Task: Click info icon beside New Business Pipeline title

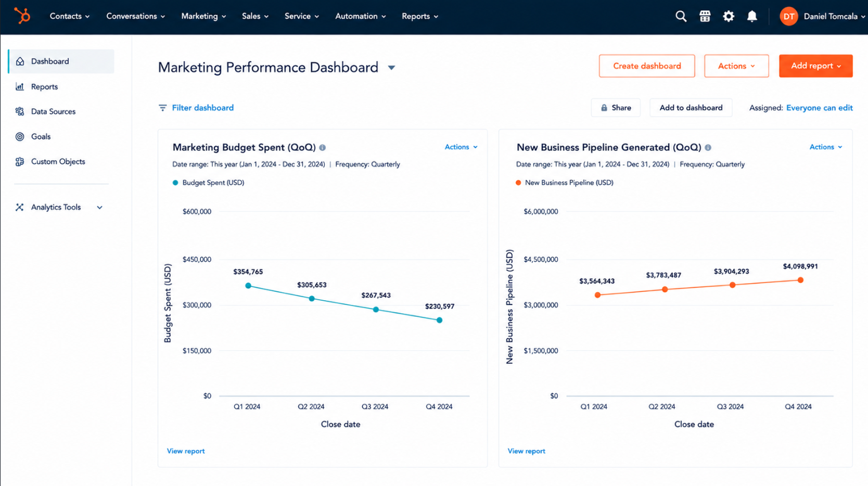Action: (x=708, y=148)
